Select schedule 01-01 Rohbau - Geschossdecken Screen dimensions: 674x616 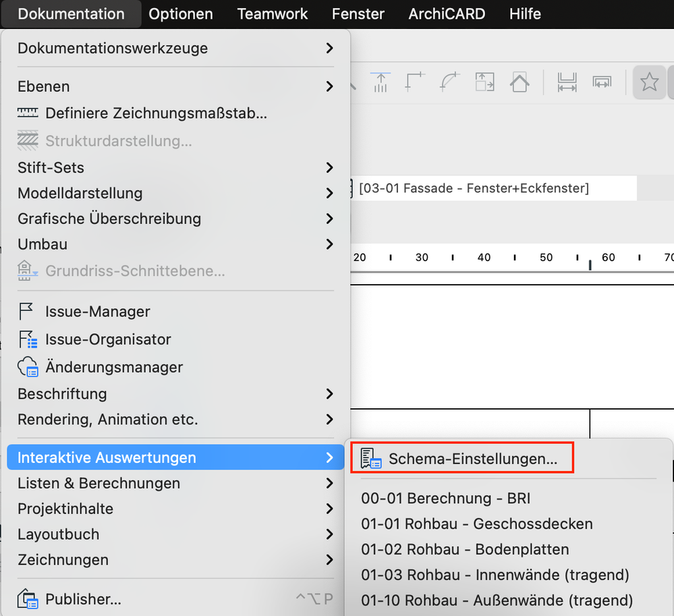pyautogui.click(x=477, y=524)
